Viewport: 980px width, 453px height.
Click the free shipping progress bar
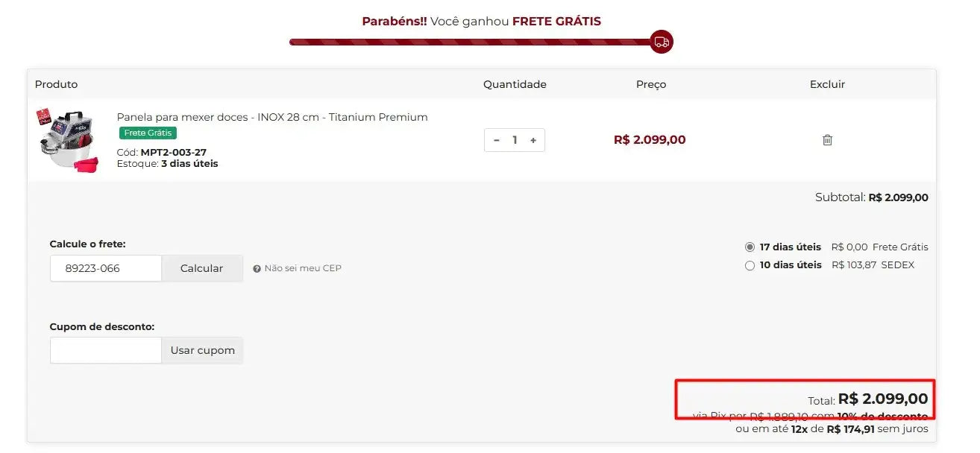[x=470, y=42]
